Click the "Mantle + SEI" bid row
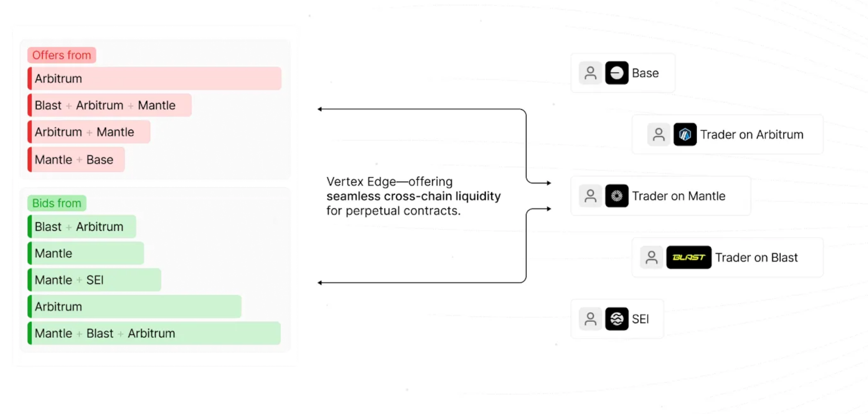The width and height of the screenshot is (868, 414). coord(94,280)
